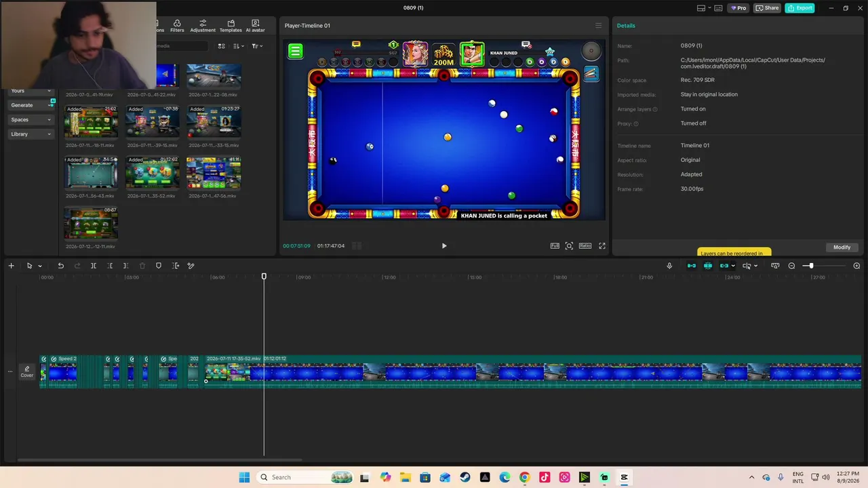Click the Cover button on the track
Image resolution: width=868 pixels, height=488 pixels.
click(x=27, y=371)
